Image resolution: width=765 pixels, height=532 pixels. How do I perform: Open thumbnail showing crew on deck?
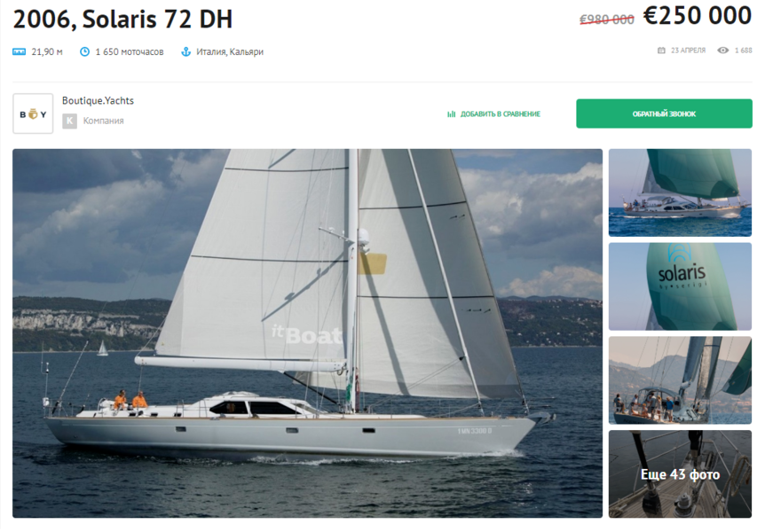[680, 380]
